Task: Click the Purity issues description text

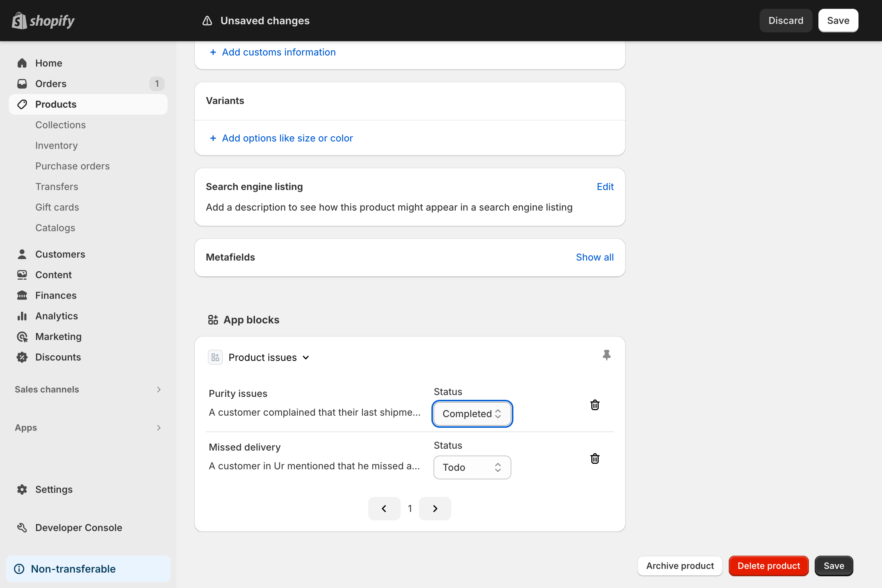Action: click(x=314, y=412)
